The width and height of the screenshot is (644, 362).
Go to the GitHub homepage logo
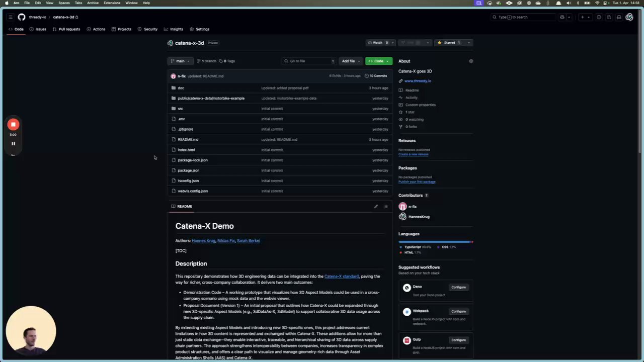click(x=22, y=17)
